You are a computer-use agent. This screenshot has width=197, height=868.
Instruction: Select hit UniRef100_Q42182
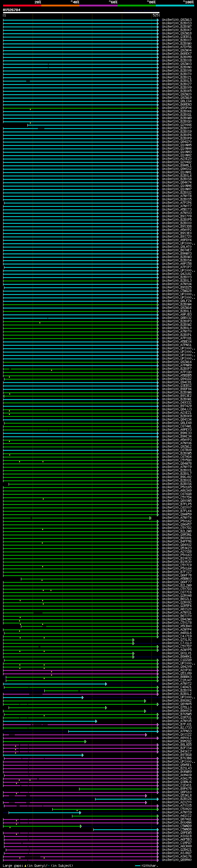(177, 274)
